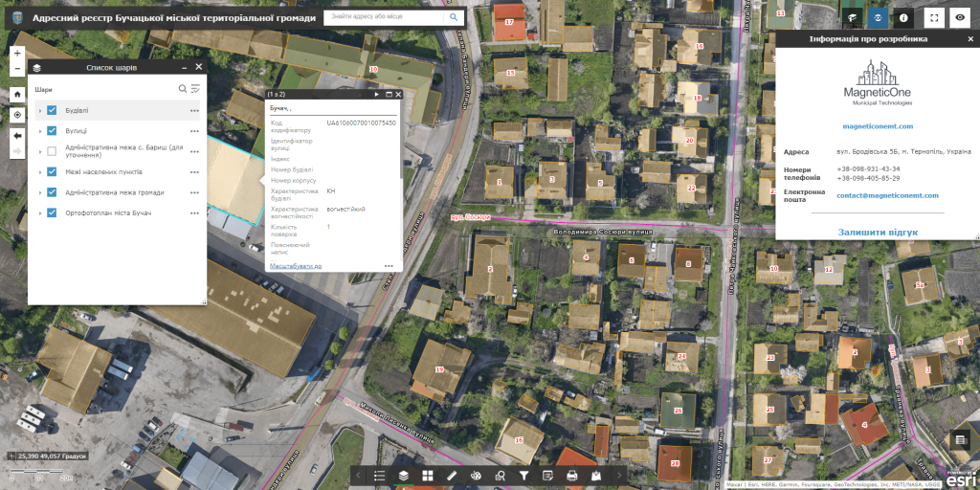
Task: Click the home extent button
Action: coord(17,94)
